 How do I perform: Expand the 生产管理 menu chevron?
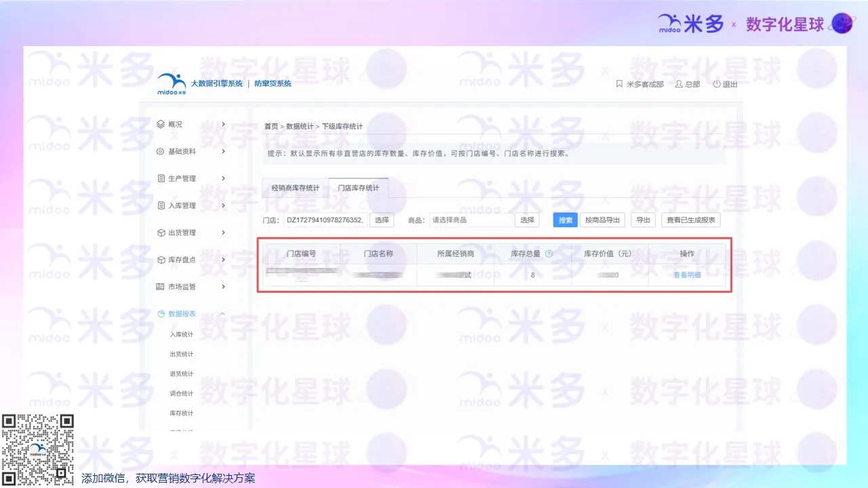click(x=222, y=178)
